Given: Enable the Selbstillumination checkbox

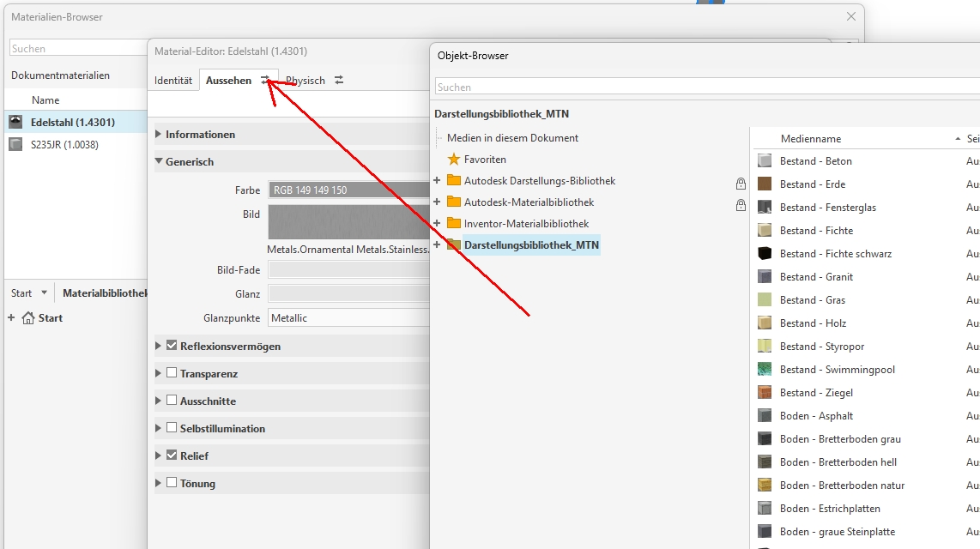Looking at the screenshot, I should coord(172,428).
